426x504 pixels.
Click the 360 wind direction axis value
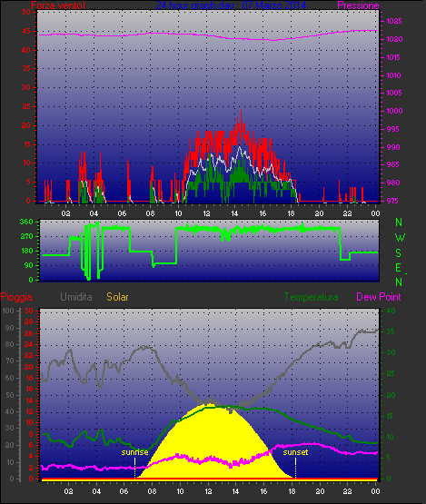click(26, 222)
